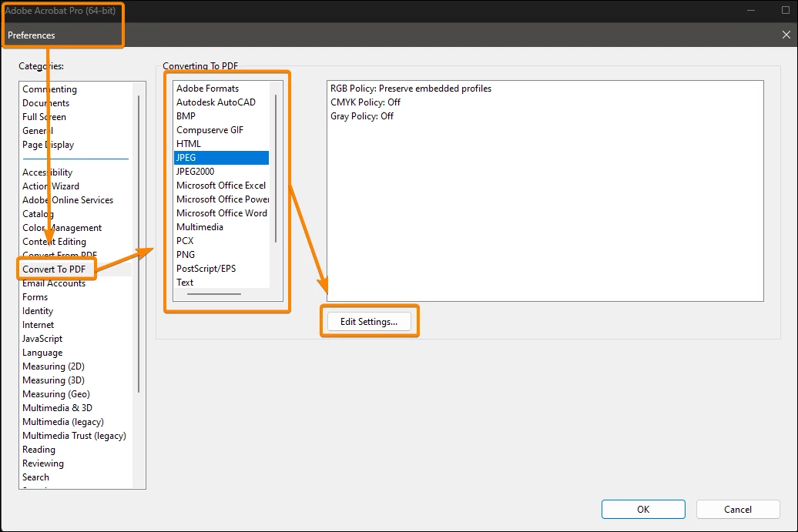The height and width of the screenshot is (532, 798).
Task: Click the format list vertical scrollbar
Action: [276, 169]
